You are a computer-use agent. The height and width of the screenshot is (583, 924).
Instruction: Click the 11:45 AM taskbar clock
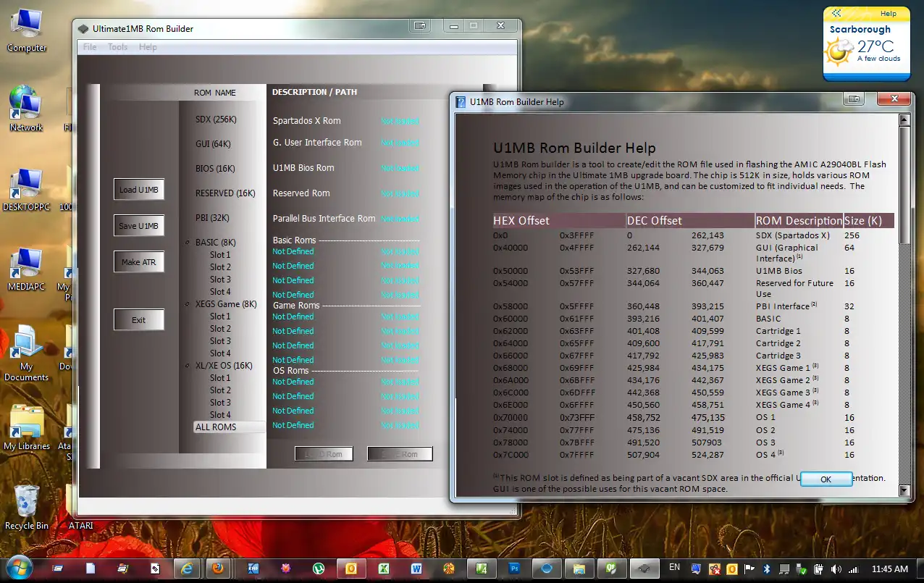click(890, 569)
